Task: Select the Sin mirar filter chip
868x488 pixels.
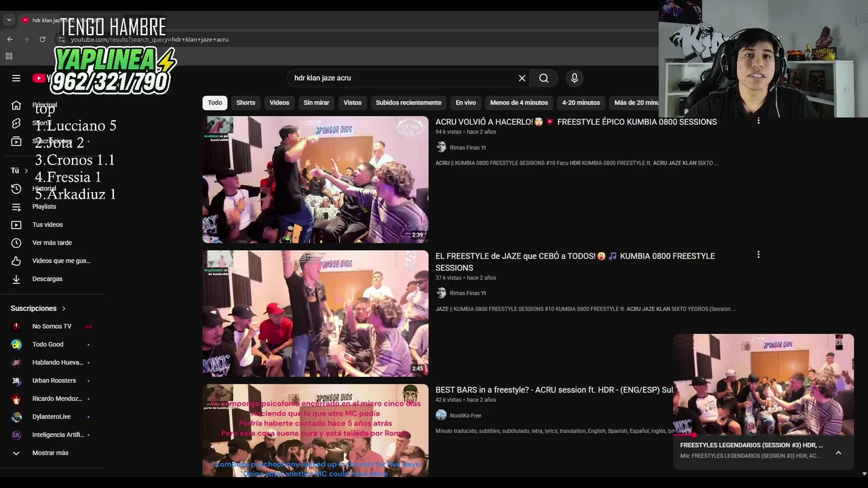Action: click(x=316, y=102)
